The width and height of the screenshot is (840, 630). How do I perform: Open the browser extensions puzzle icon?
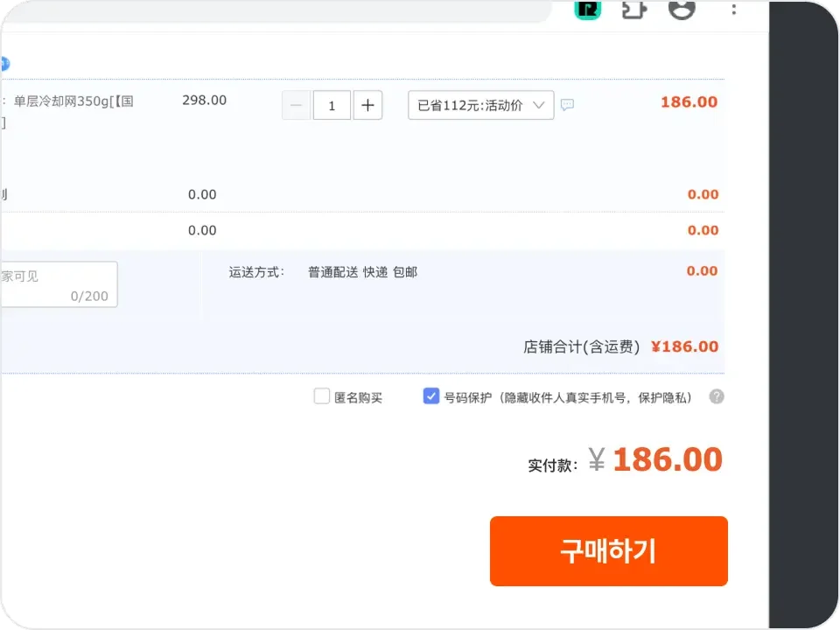click(x=633, y=9)
